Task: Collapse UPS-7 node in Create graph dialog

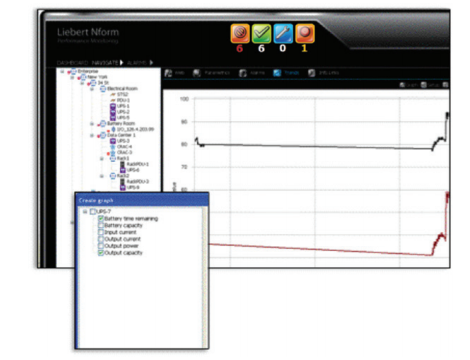Action: [85, 211]
